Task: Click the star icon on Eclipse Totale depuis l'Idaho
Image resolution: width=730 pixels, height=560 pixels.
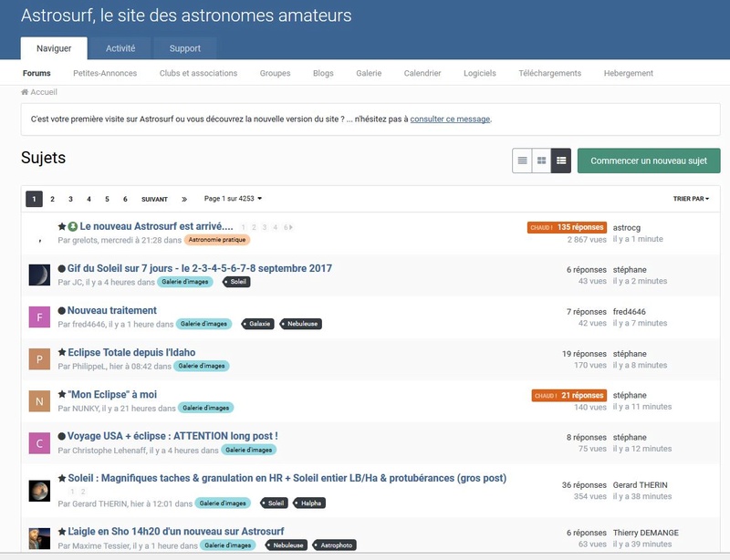Action: tap(62, 352)
